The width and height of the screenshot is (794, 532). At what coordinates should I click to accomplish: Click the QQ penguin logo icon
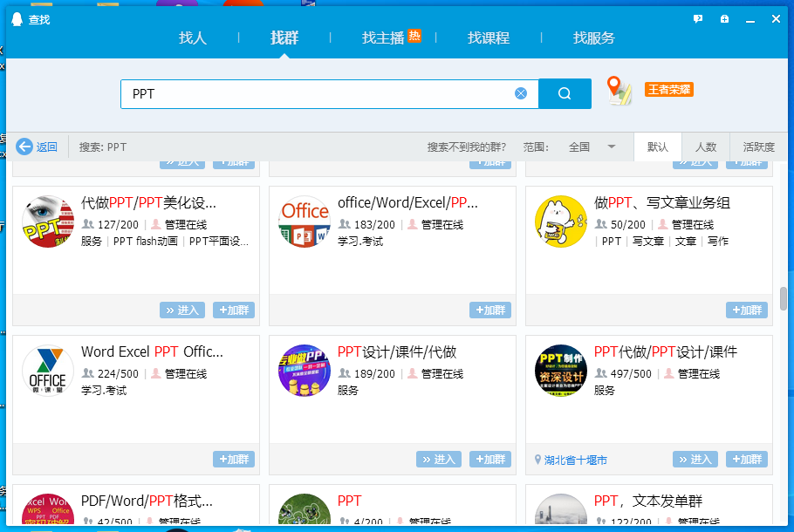coord(17,19)
